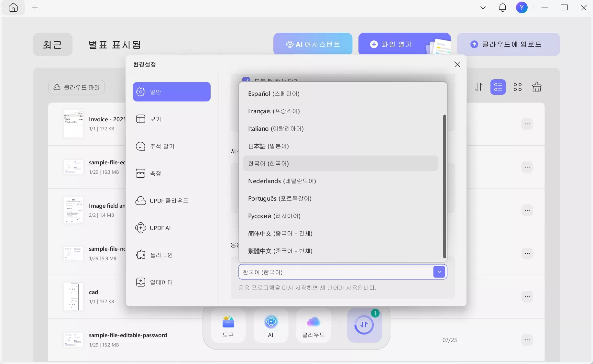
Task: Select 일반 settings category
Action: tap(172, 92)
